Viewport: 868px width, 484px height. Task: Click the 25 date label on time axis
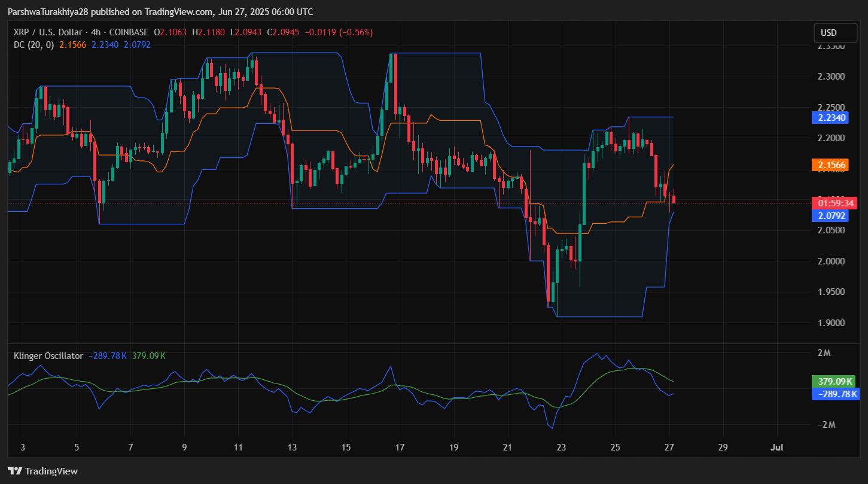(615, 448)
